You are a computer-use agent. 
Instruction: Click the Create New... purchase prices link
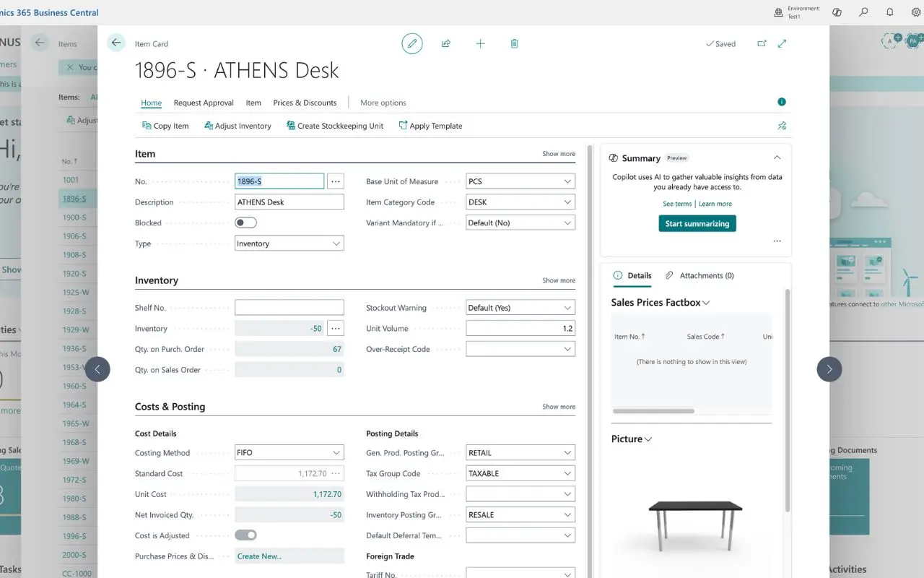(259, 556)
